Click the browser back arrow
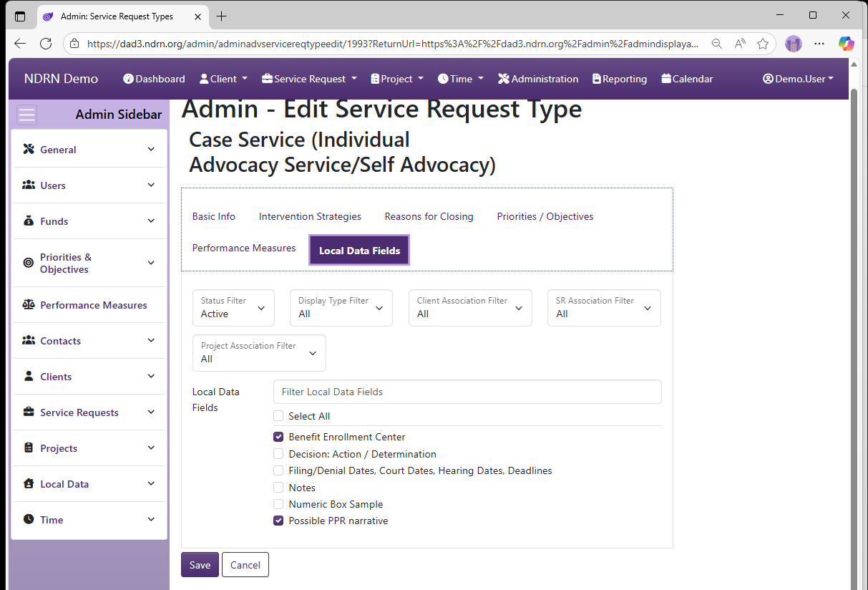Viewport: 868px width, 590px height. [20, 44]
